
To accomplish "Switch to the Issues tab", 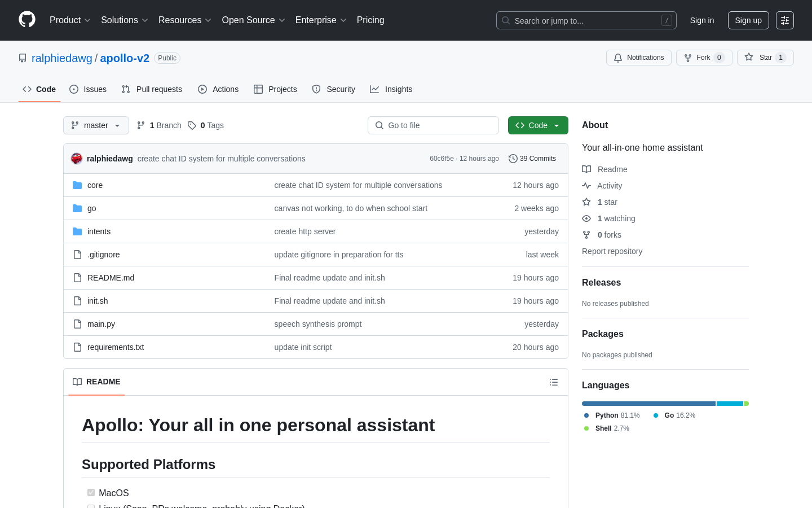I will click(88, 89).
